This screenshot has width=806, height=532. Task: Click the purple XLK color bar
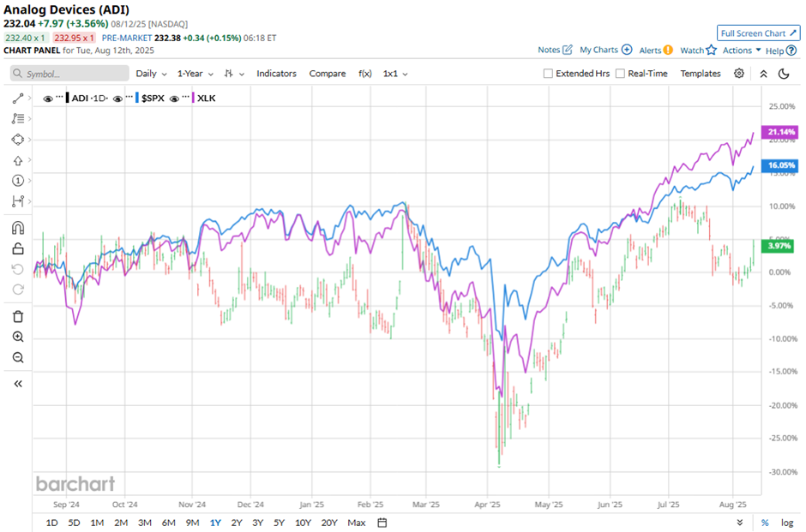(x=193, y=98)
